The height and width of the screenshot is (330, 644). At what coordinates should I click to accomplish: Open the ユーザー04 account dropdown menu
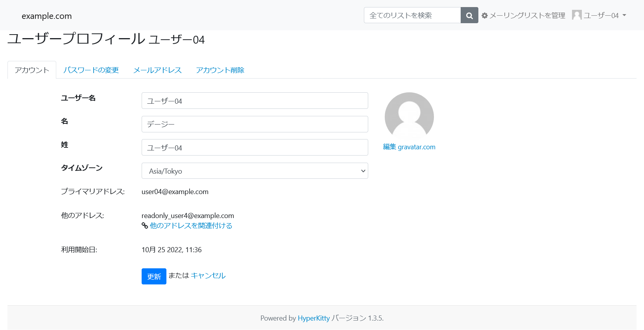599,15
